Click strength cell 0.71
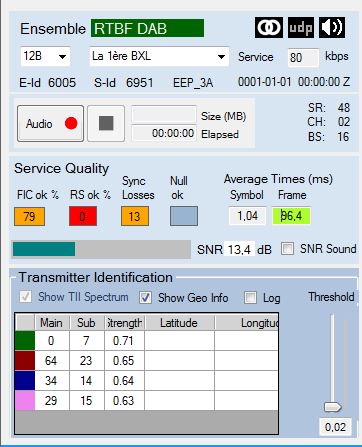The height and width of the screenshot is (447, 362). click(x=124, y=341)
